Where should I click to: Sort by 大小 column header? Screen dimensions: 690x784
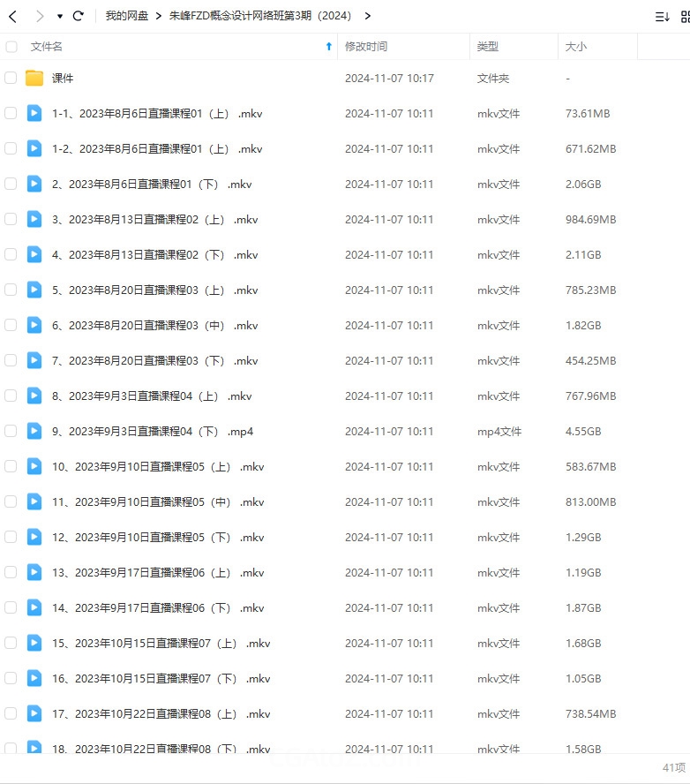coord(576,47)
